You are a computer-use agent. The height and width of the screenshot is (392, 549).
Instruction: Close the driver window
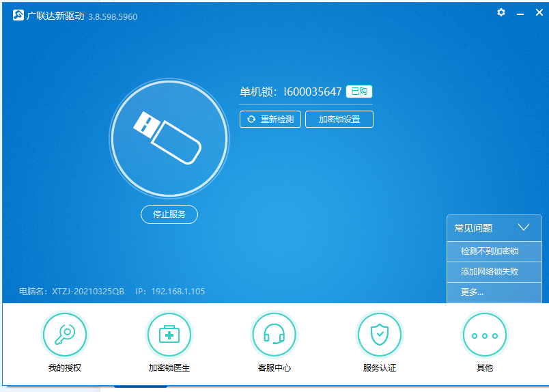tap(539, 12)
